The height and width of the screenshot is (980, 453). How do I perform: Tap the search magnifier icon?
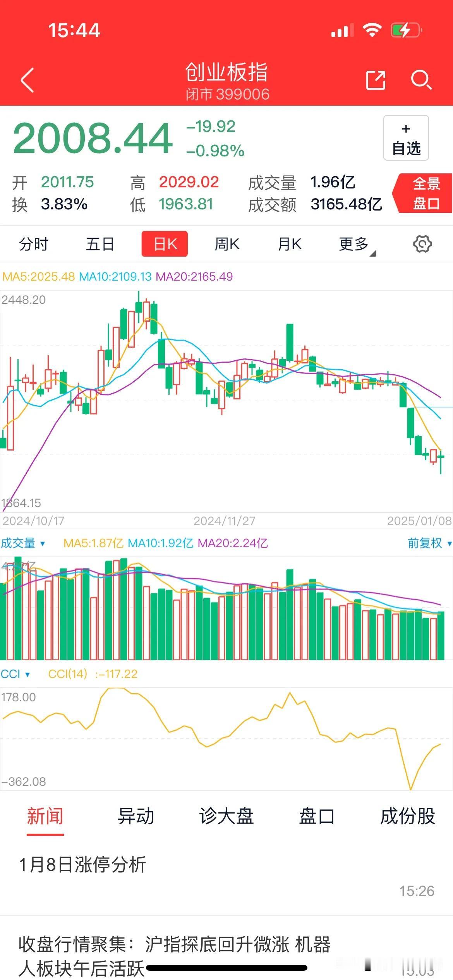point(421,80)
